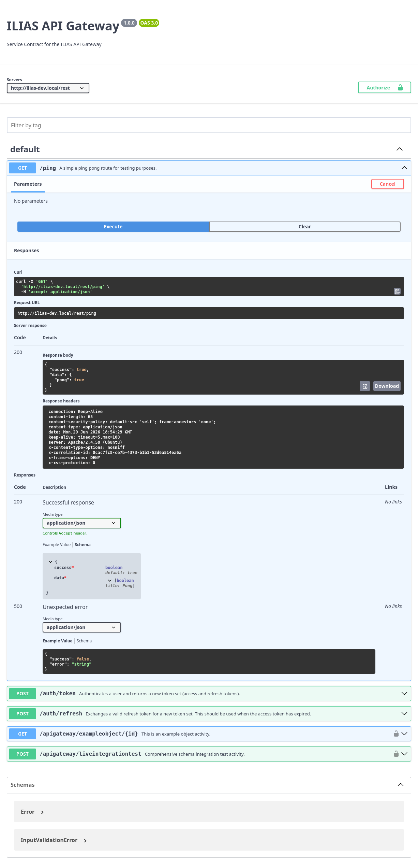Click x-correlation-id header line

[115, 453]
